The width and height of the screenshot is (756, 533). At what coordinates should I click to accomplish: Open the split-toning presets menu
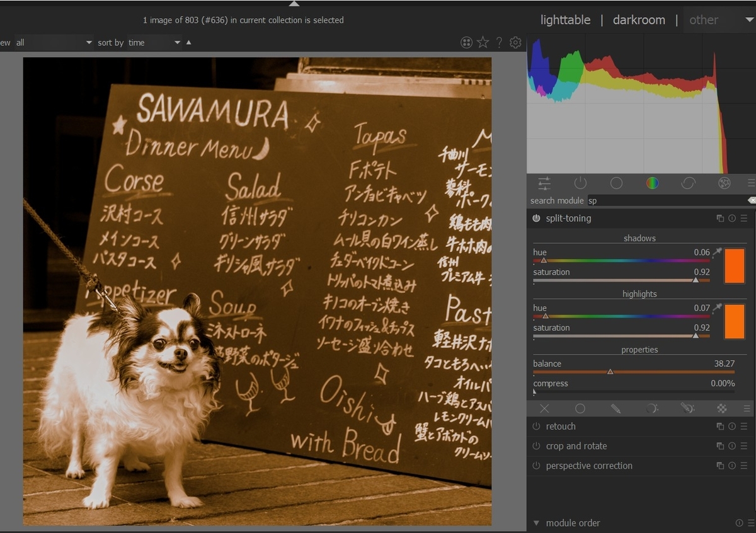pos(744,218)
